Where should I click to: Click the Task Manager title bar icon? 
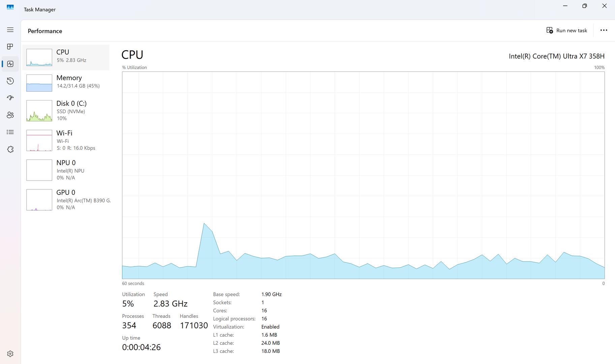pyautogui.click(x=10, y=7)
